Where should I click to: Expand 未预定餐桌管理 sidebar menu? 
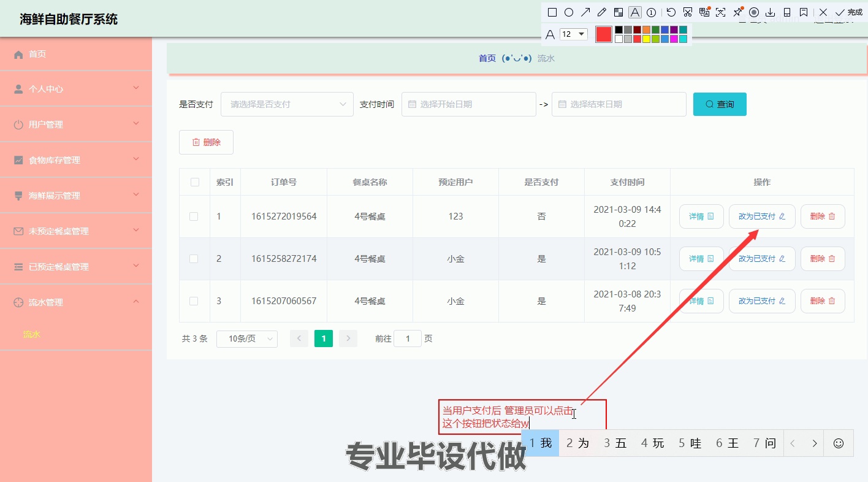[76, 231]
